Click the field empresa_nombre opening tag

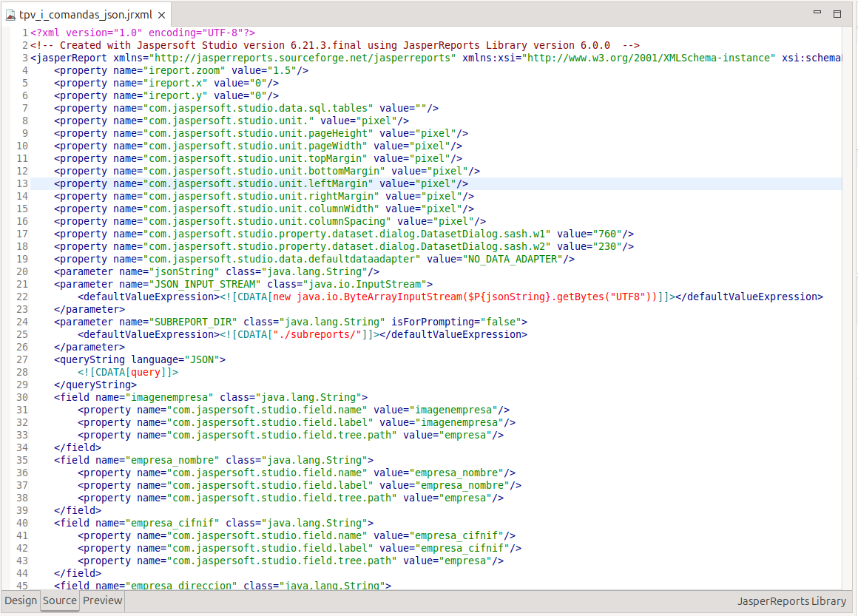(214, 461)
